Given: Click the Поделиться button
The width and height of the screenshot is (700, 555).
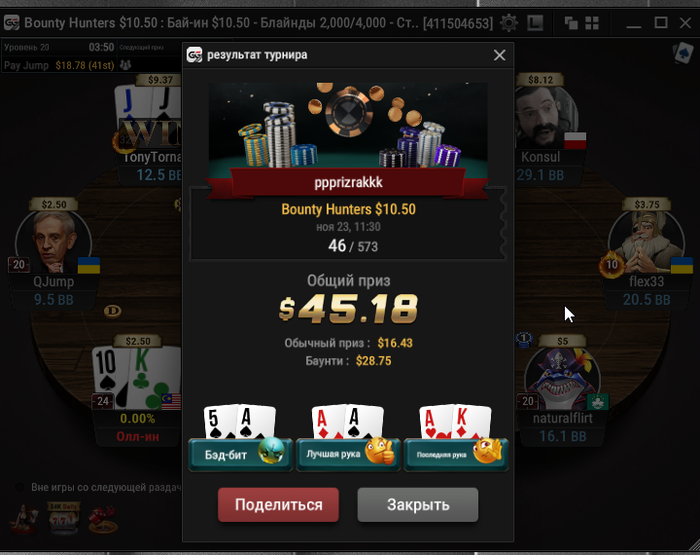Looking at the screenshot, I should click(278, 505).
